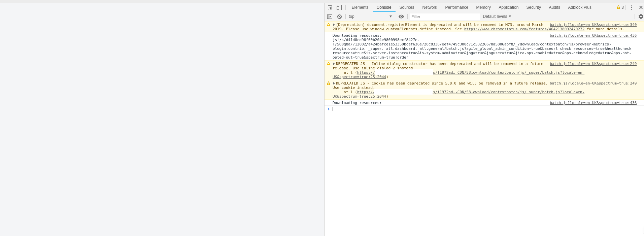Open batch.js source link ending :340

pyautogui.click(x=593, y=25)
